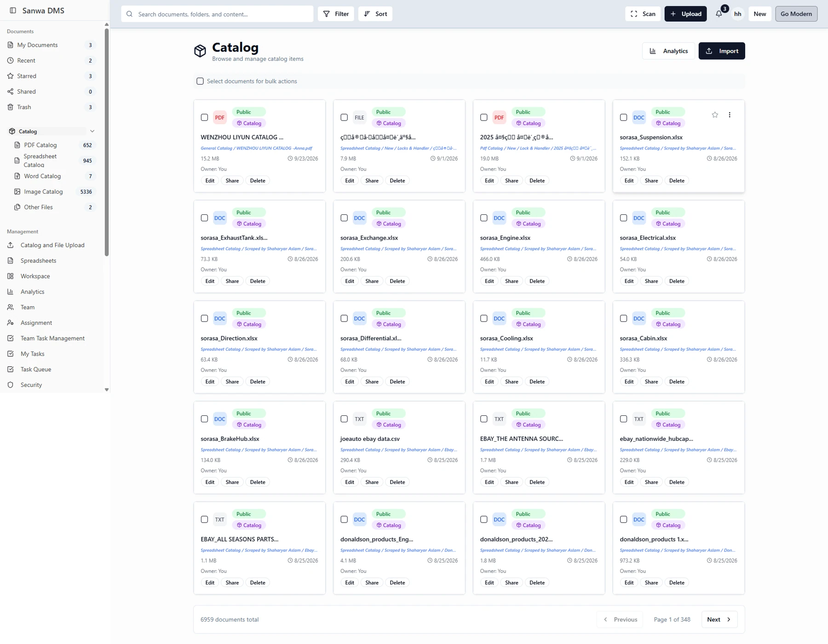Viewport: 828px width, 644px height.
Task: Click the Recent clock icon in sidebar
Action: coord(11,60)
